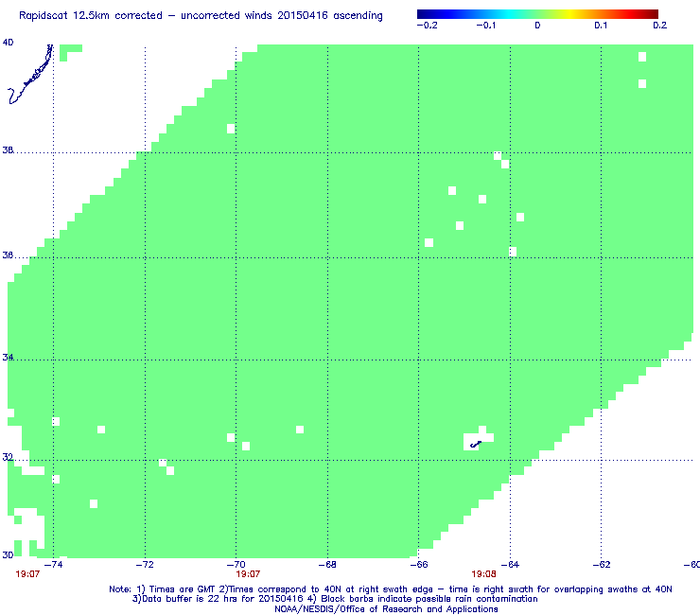Click the 0.1 label on the color scale
The width and height of the screenshot is (700, 615).
[601, 26]
